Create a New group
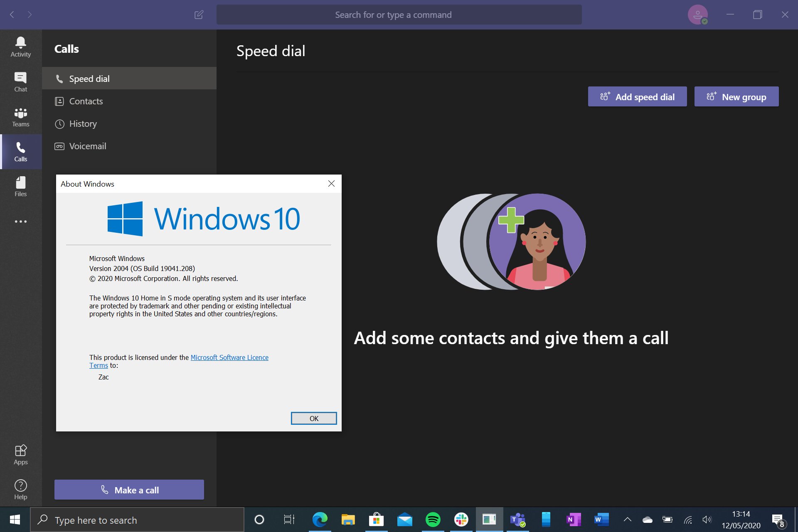The image size is (798, 532). [x=736, y=97]
